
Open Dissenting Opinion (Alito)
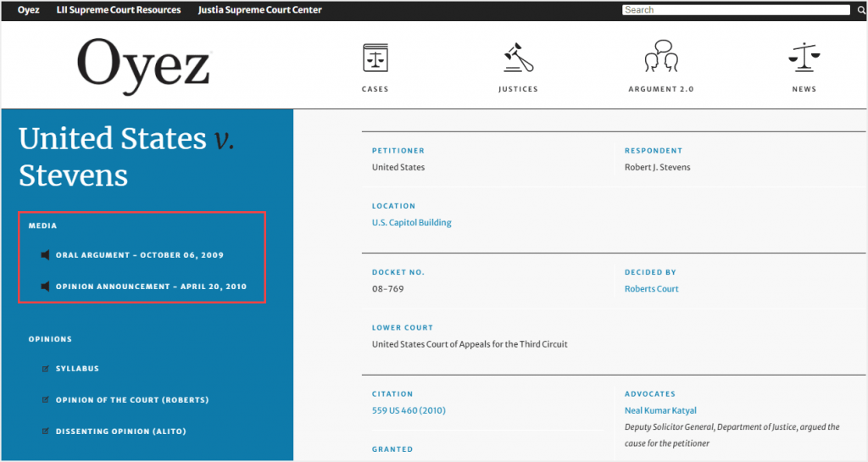pyautogui.click(x=120, y=431)
